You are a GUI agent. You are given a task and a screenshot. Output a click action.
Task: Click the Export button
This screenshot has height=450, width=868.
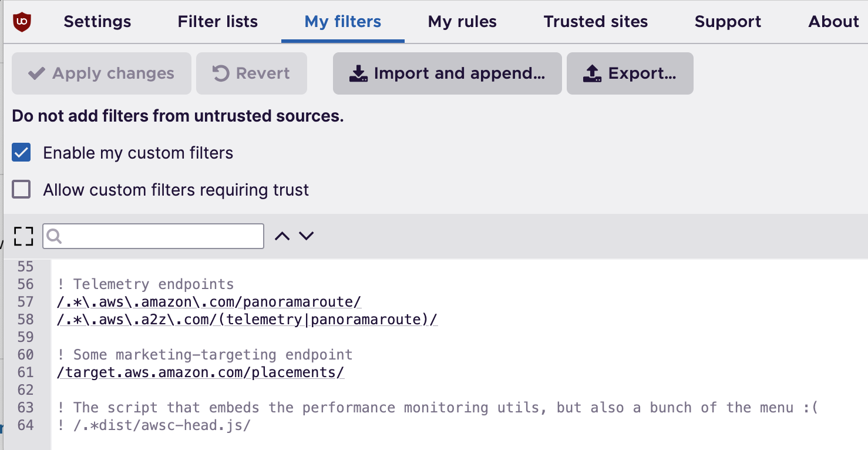(x=630, y=73)
